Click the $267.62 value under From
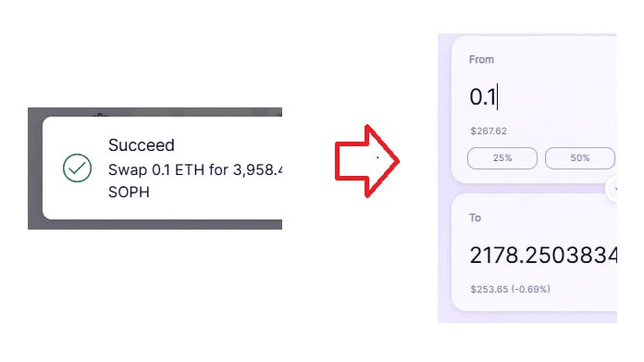 click(489, 131)
